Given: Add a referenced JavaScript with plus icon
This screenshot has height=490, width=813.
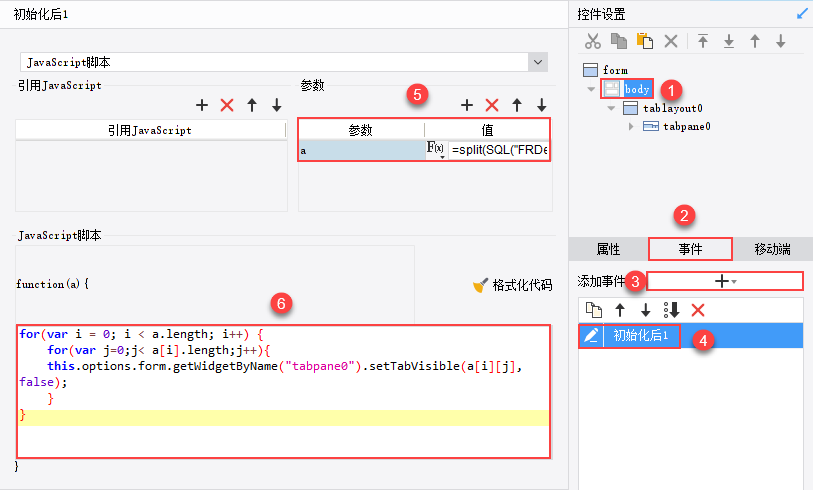Looking at the screenshot, I should [202, 105].
